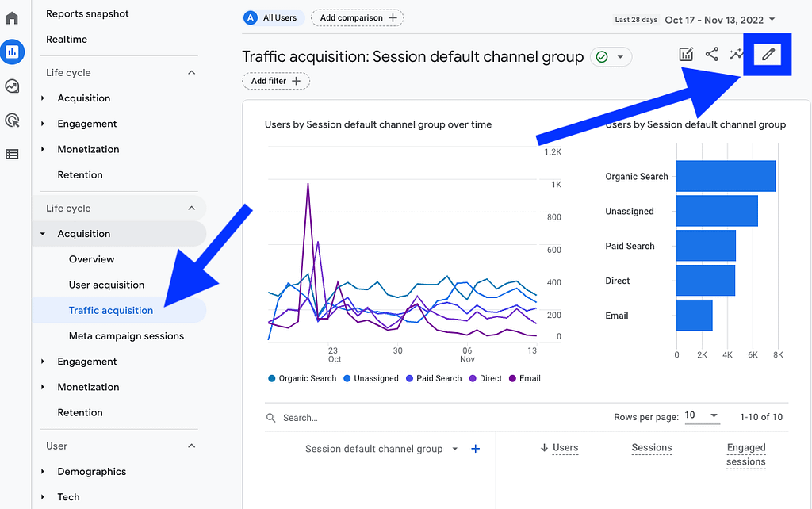Open the Meta campaign sessions report
Viewport: 812px width, 509px height.
(x=126, y=336)
